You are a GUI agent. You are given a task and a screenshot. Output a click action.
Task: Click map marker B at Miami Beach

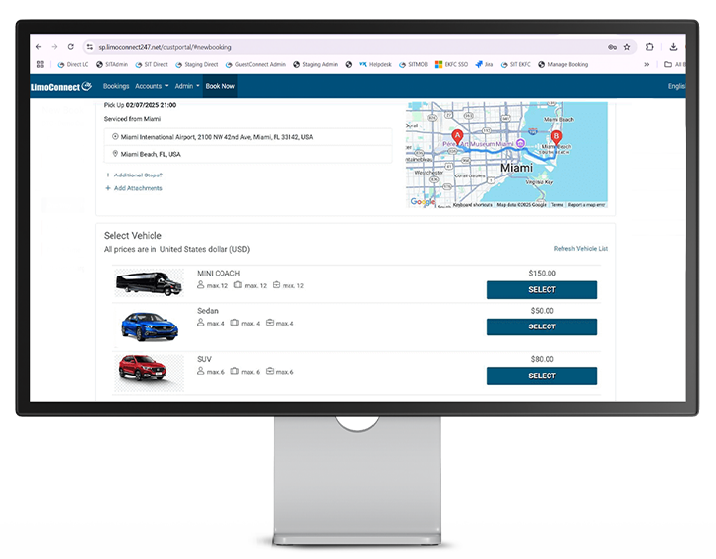coord(558,136)
